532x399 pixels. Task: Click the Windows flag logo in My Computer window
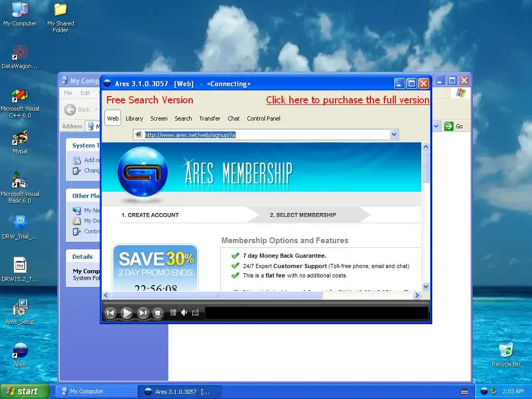[x=460, y=92]
